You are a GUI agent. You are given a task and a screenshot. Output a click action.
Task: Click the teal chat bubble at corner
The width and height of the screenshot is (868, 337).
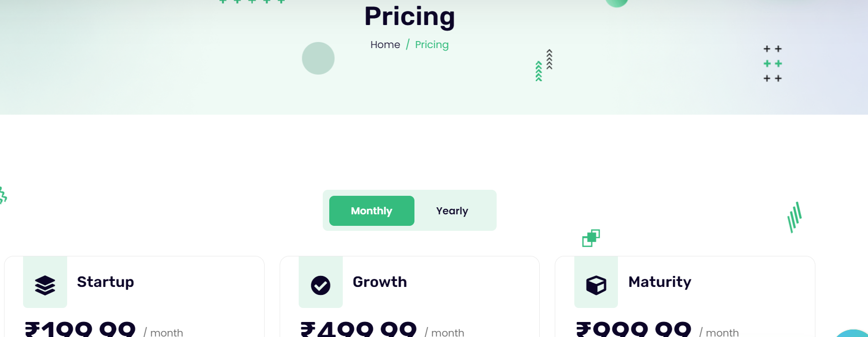[x=852, y=333]
